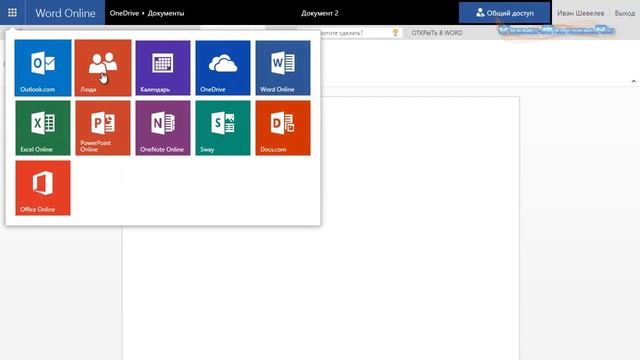Click the Выход sign-out link
The width and height of the screenshot is (640, 360).
point(625,13)
